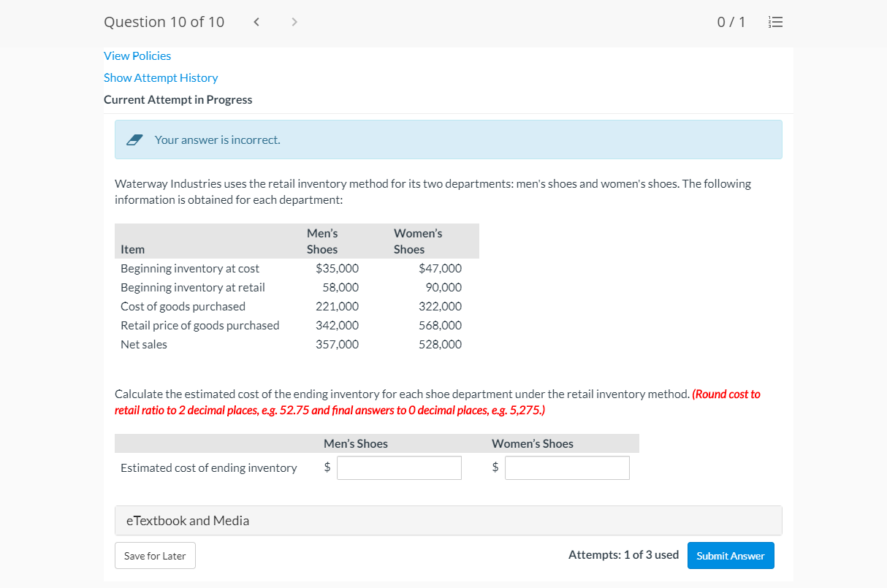Open the View Policies link

(137, 56)
